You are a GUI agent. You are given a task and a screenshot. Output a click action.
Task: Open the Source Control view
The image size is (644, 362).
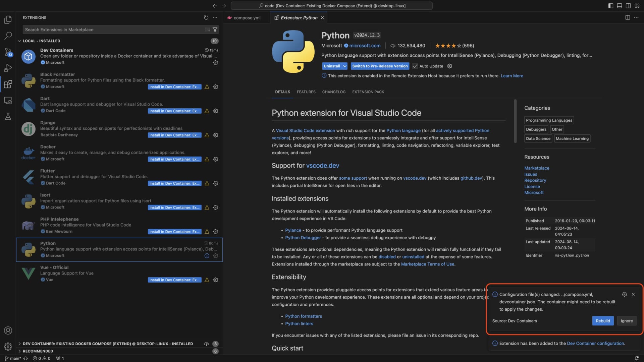8,52
